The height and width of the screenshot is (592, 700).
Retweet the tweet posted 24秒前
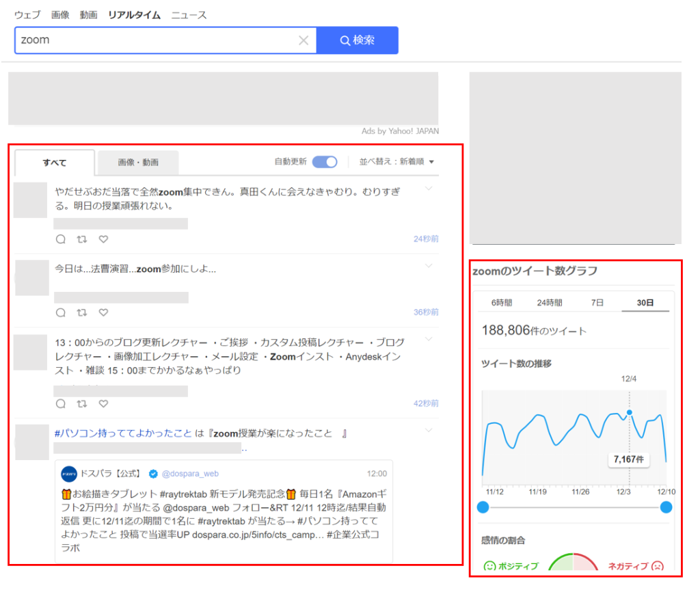(82, 239)
